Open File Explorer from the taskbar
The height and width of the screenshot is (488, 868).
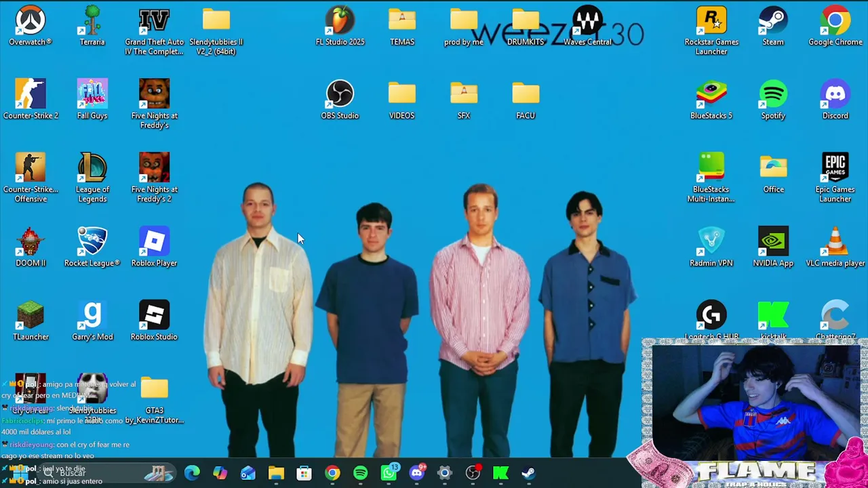click(x=276, y=473)
